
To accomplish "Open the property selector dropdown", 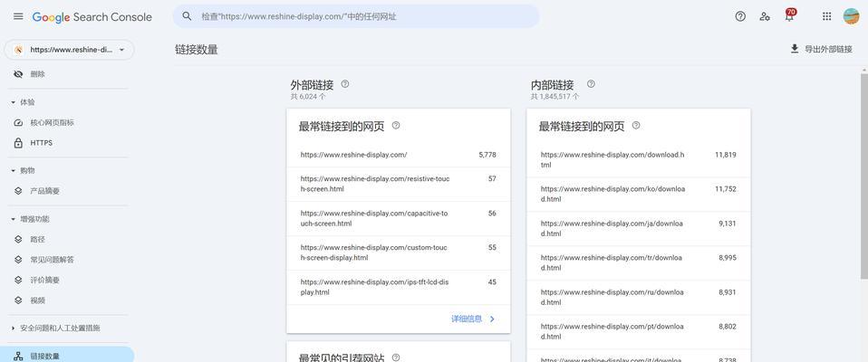I will click(x=69, y=50).
